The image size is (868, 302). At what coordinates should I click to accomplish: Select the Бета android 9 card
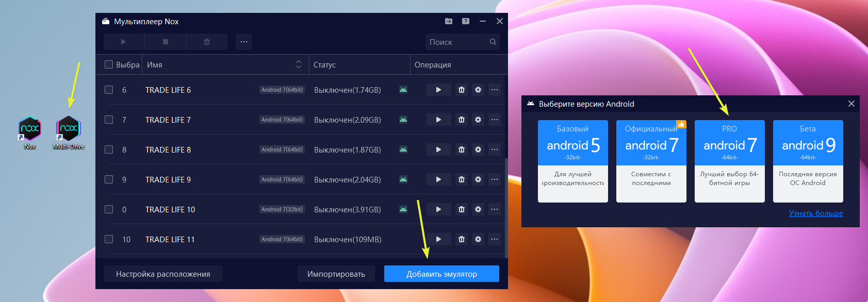pos(808,161)
